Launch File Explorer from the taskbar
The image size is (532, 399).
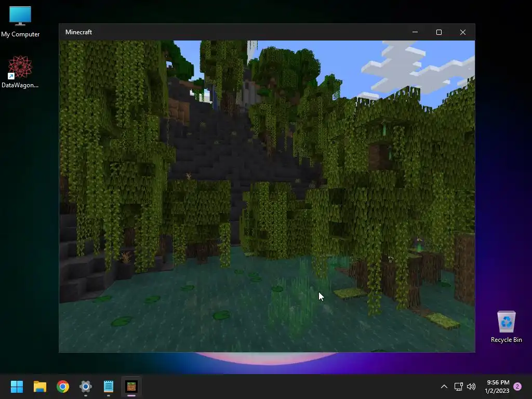pos(39,387)
